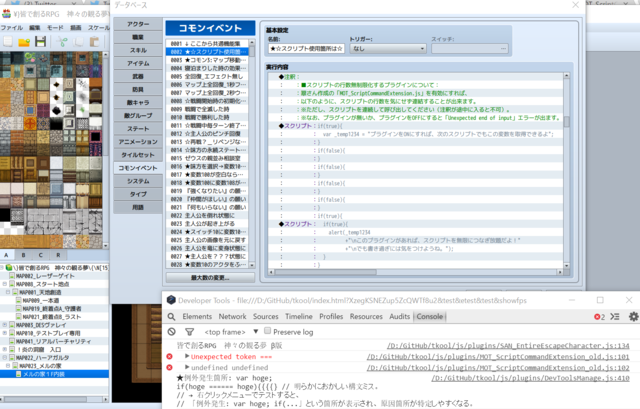This screenshot has height=409, width=640.
Task: Select tileset tab C
Action: click(40, 255)
